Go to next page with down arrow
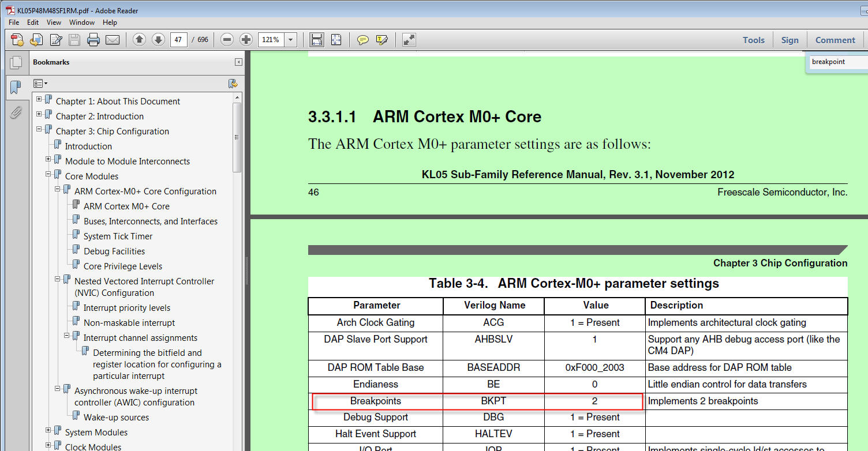The width and height of the screenshot is (868, 451). pos(158,40)
